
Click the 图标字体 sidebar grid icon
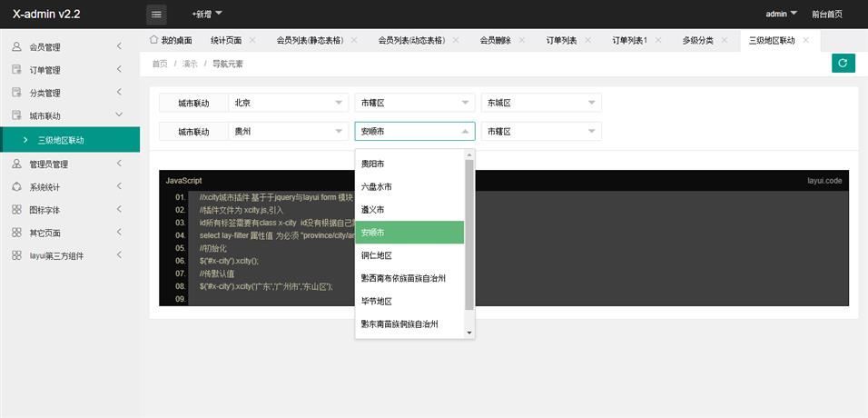[16, 210]
